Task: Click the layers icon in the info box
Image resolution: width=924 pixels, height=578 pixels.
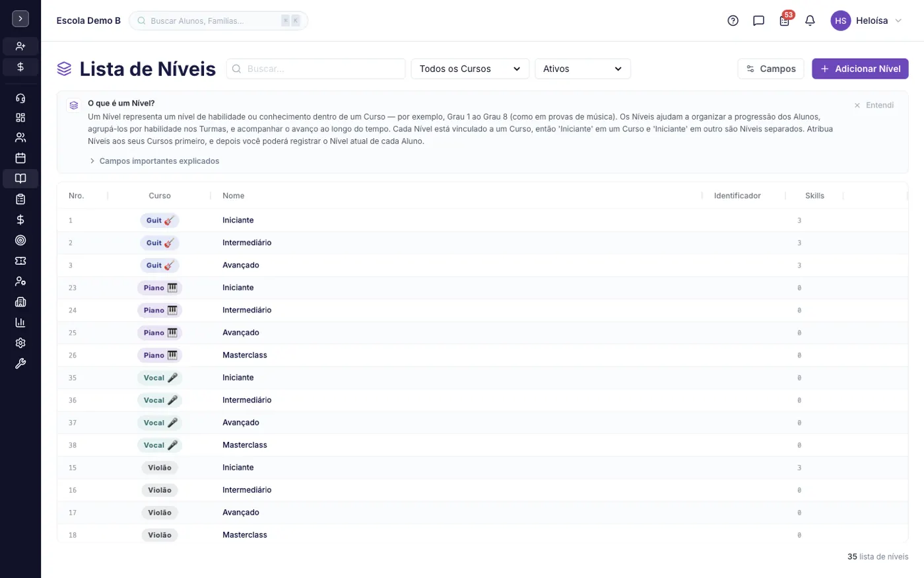Action: [74, 105]
